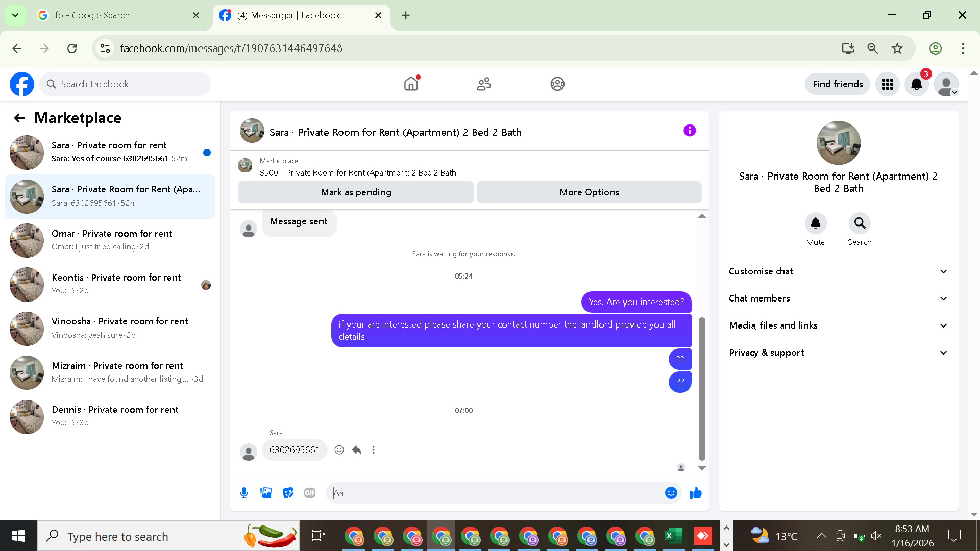Open the sticker picker icon
980x551 pixels.
[x=288, y=493]
